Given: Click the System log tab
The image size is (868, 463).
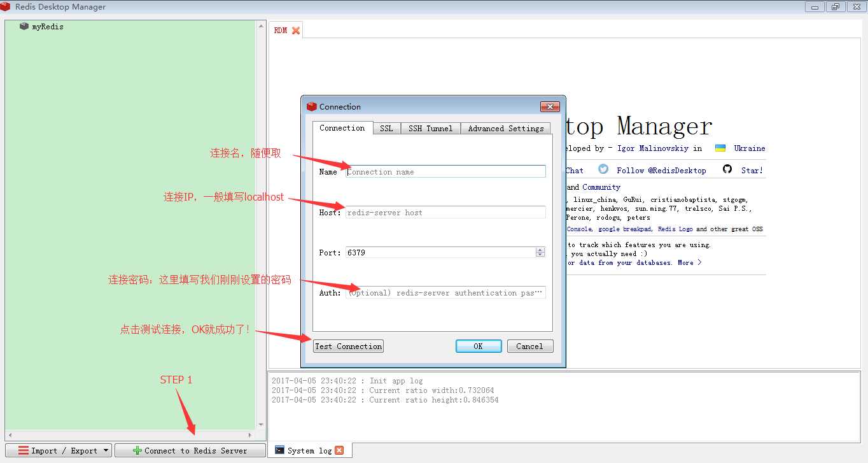Looking at the screenshot, I should [x=309, y=450].
